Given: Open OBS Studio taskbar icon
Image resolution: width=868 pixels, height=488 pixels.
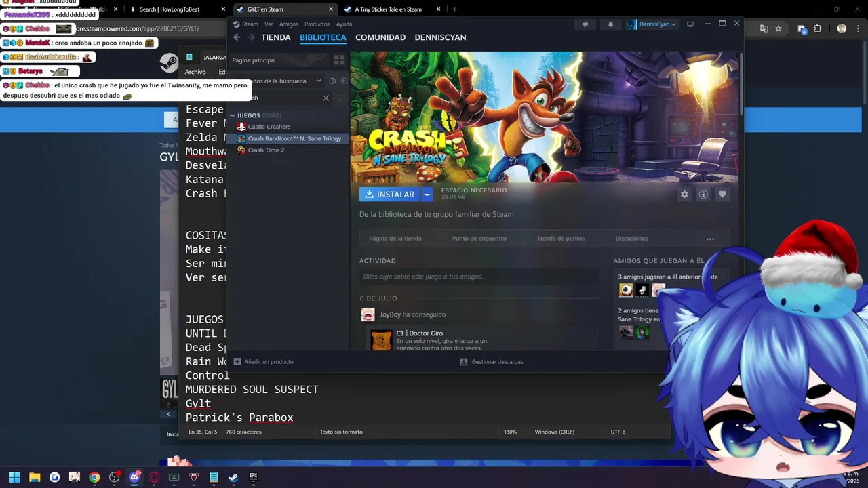Looking at the screenshot, I should point(114,477).
